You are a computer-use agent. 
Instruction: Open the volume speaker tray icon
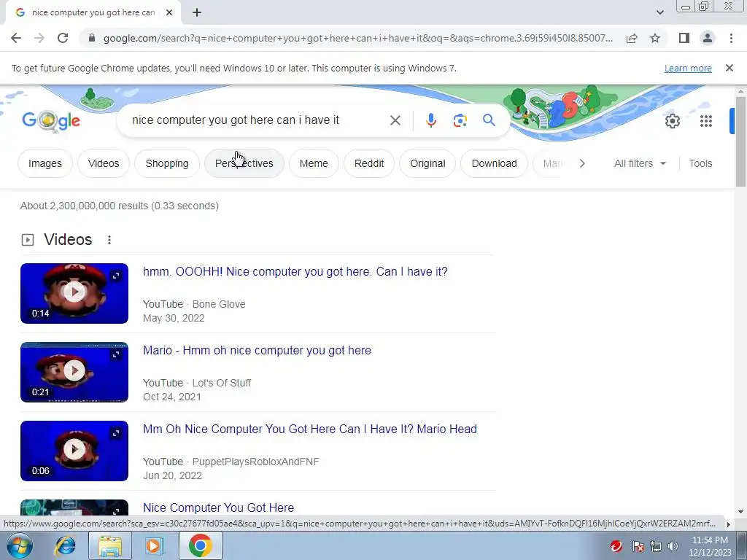[673, 546]
